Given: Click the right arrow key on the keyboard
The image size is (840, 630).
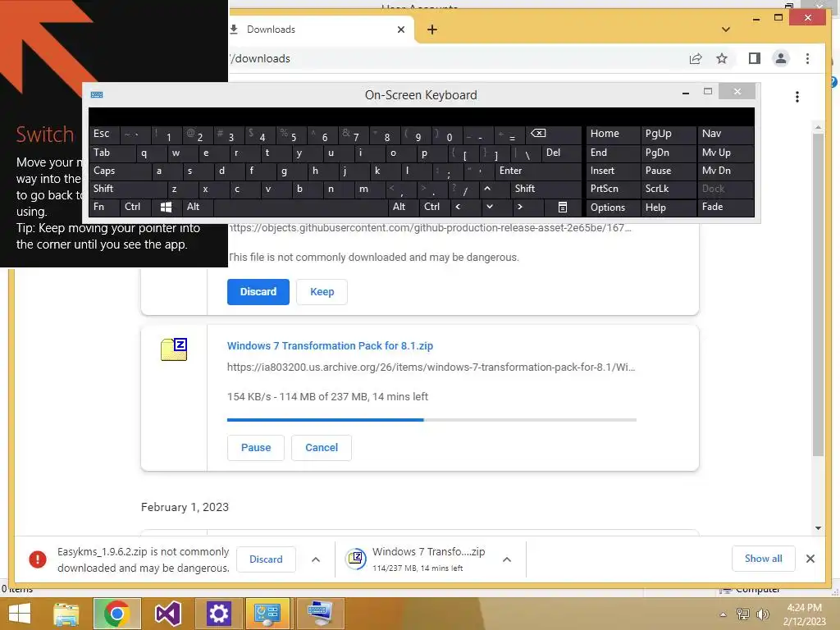Looking at the screenshot, I should (x=519, y=207).
